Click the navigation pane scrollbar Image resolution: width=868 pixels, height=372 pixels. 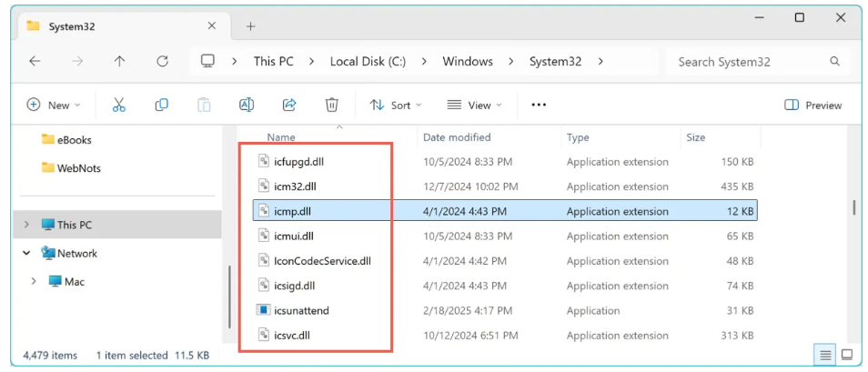click(x=229, y=297)
